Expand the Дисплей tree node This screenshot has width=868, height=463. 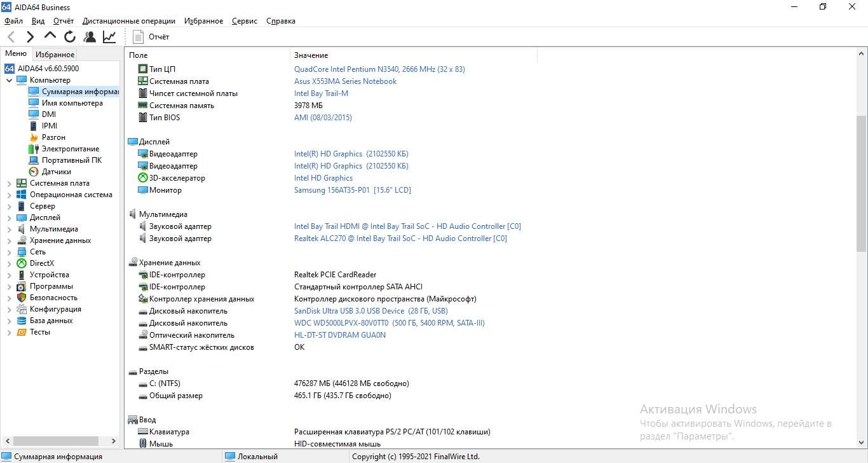pyautogui.click(x=10, y=218)
